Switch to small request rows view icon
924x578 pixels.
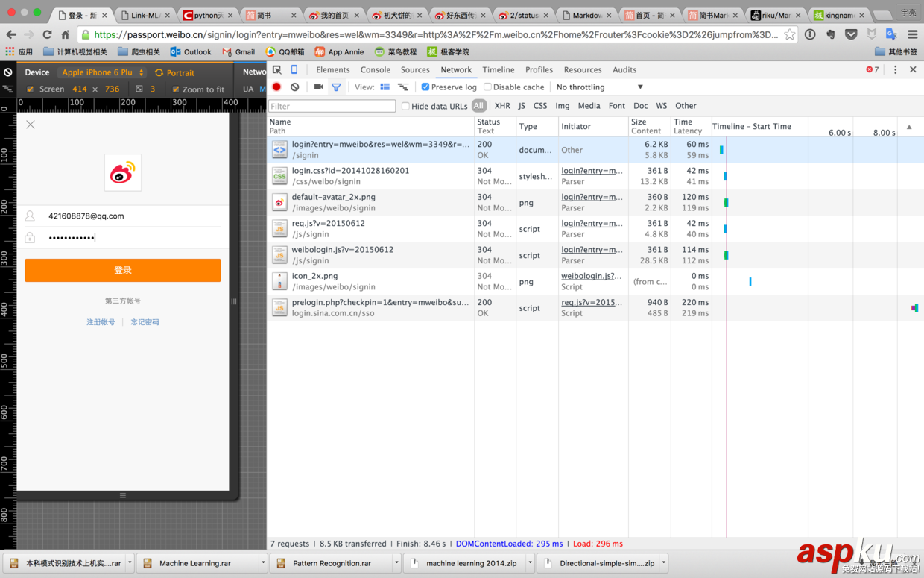point(403,87)
